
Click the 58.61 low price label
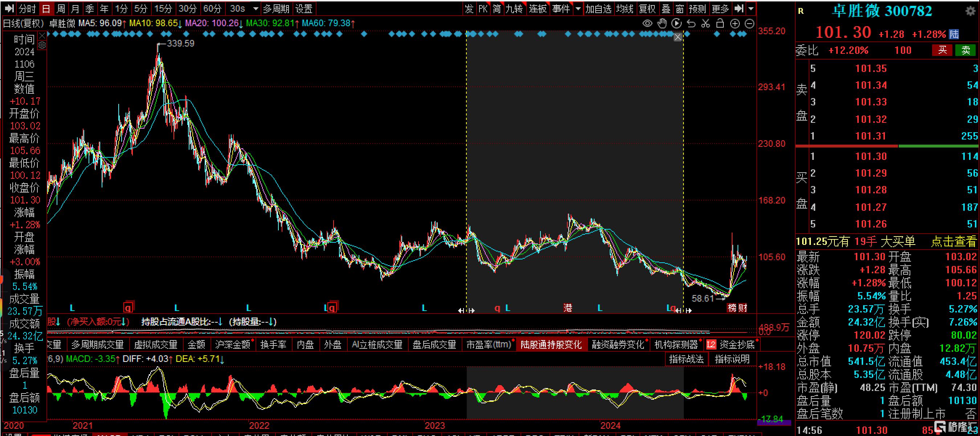point(702,298)
